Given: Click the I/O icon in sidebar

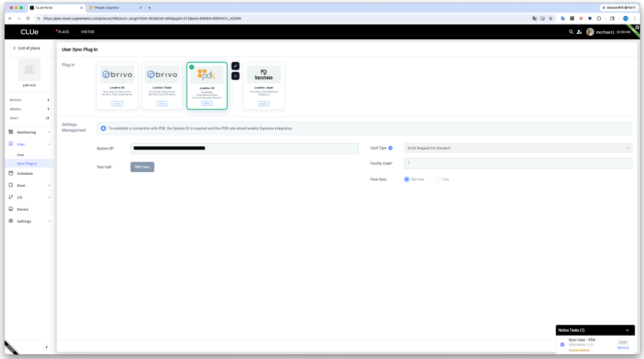Looking at the screenshot, I should click(11, 197).
